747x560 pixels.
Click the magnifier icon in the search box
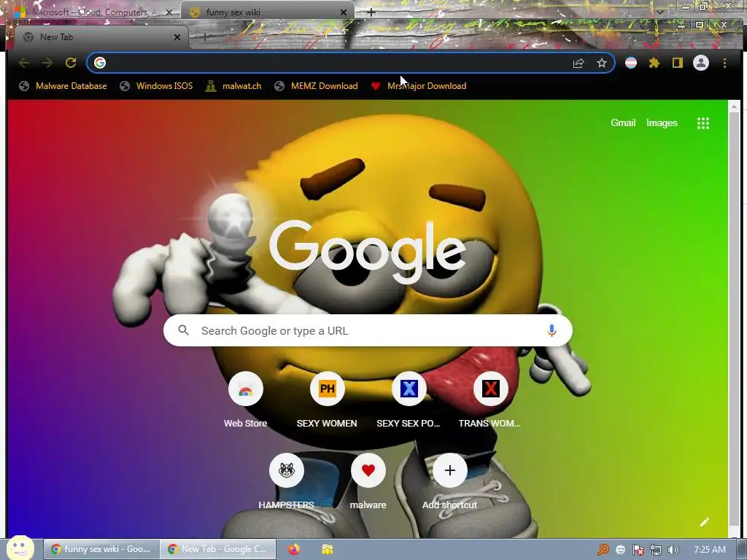pyautogui.click(x=183, y=330)
